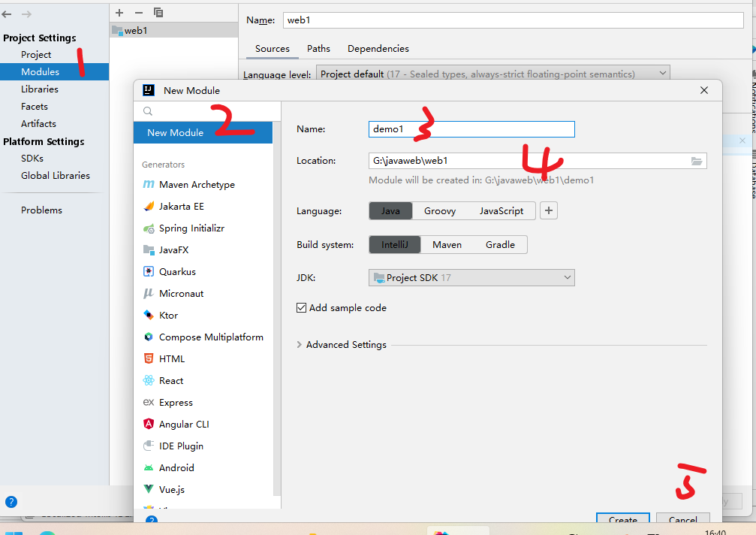Click the add module plus icon
The width and height of the screenshot is (756, 535).
point(119,13)
